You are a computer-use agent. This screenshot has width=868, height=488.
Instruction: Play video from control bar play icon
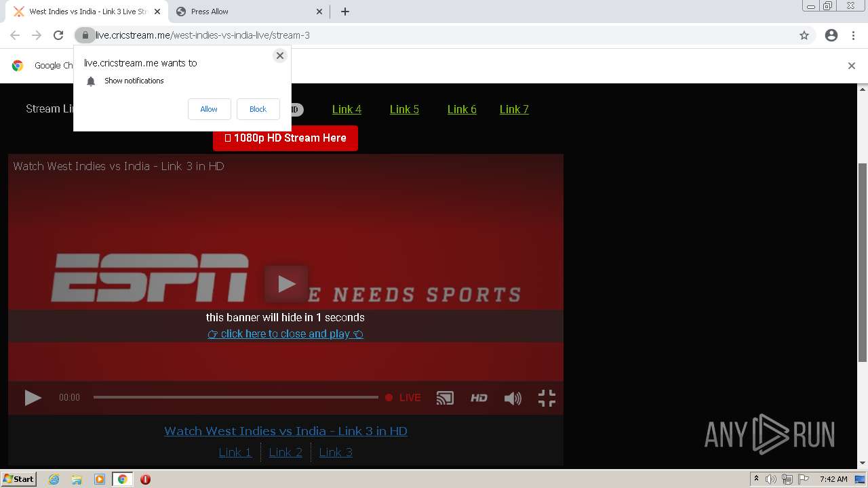click(33, 398)
